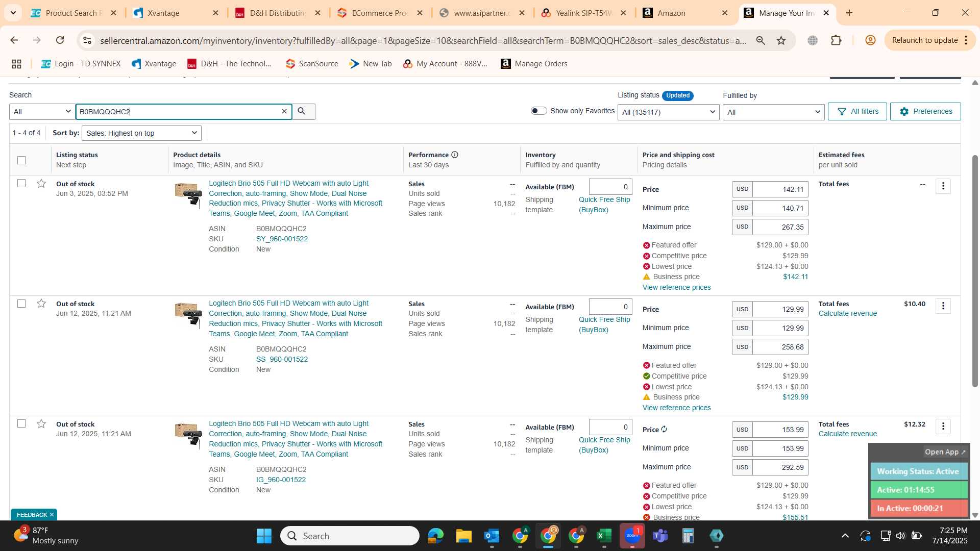Click the price refresh icon on the 153.99 row
Image resolution: width=980 pixels, height=551 pixels.
(x=664, y=430)
